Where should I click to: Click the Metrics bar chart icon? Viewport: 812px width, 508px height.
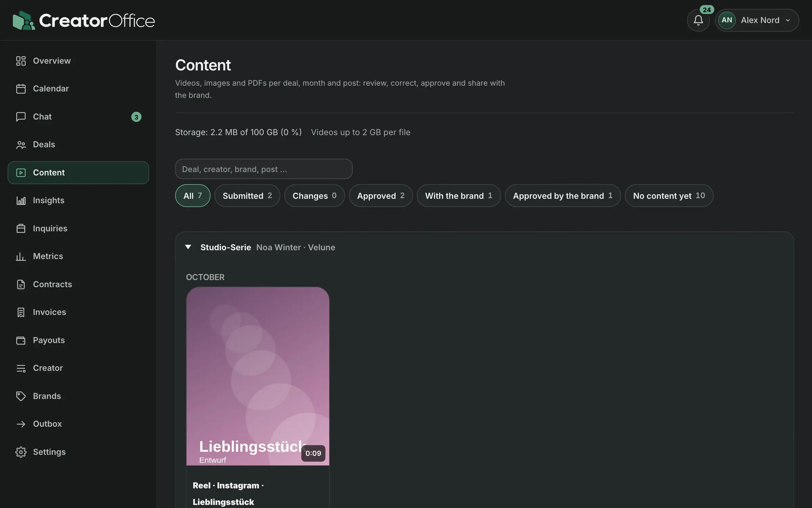click(21, 256)
